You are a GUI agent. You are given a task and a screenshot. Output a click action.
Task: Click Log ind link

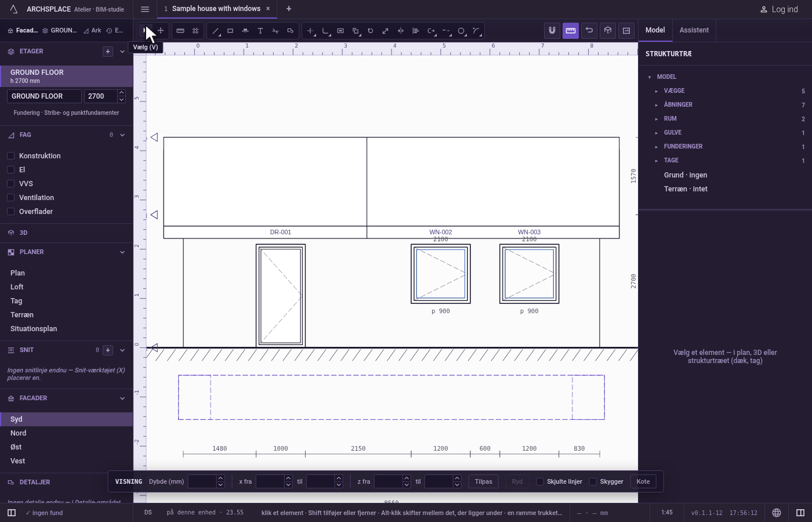pyautogui.click(x=780, y=9)
